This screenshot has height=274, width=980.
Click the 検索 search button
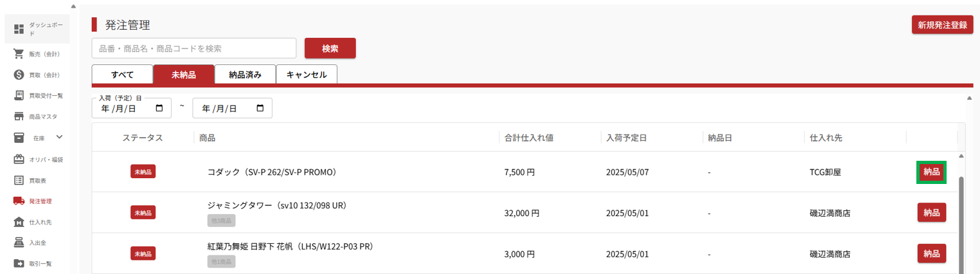click(330, 48)
